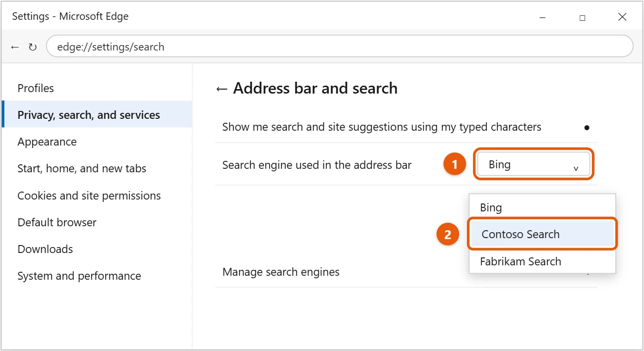
Task: Select Privacy, search, and services in sidebar
Action: [97, 114]
